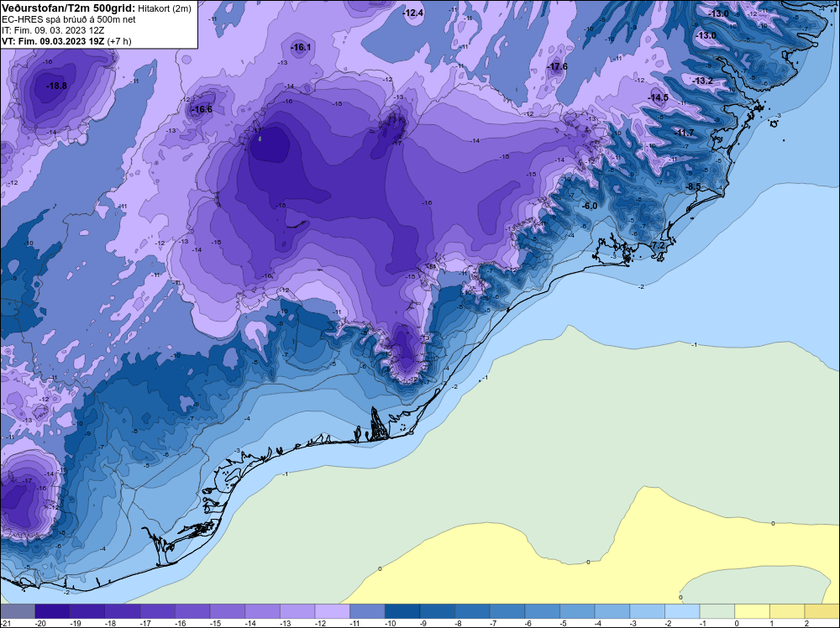
Task: Click the -21 legend scale label
Action: pos(4,623)
